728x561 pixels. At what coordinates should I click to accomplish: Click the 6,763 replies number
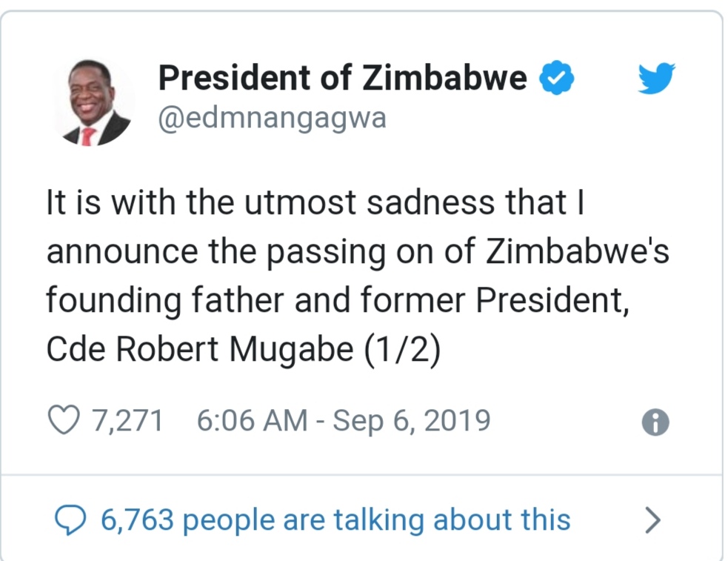tap(137, 520)
